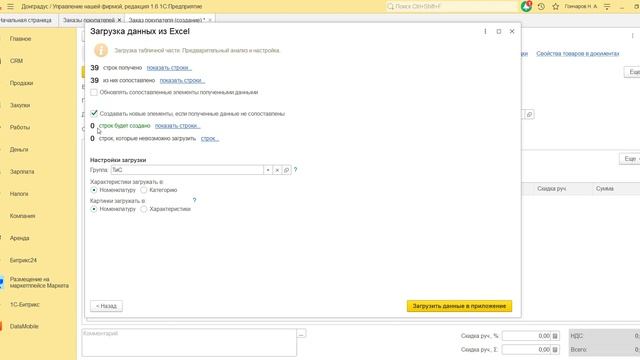The image size is (640, 360).
Task: Open the Еще menu above table
Action: 630,159
